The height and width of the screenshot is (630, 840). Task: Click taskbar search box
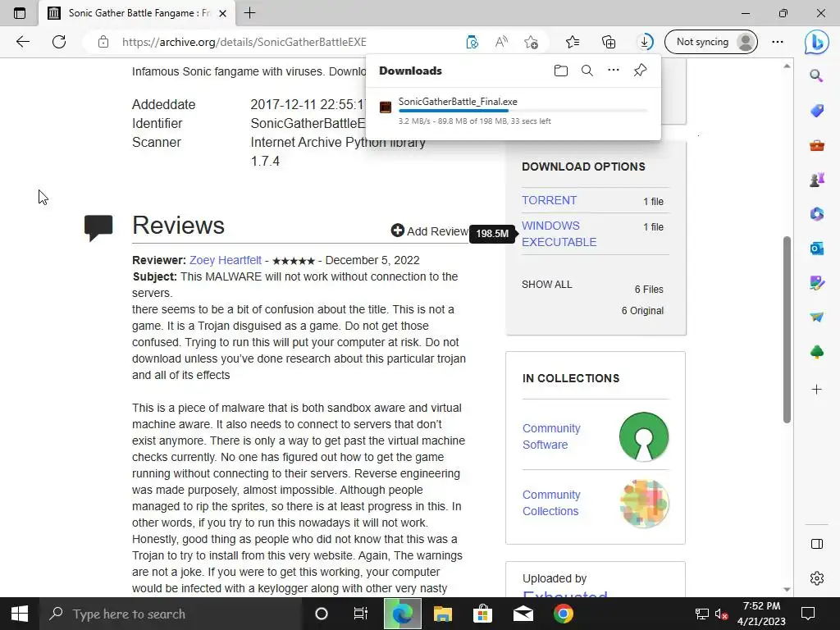[171, 614]
